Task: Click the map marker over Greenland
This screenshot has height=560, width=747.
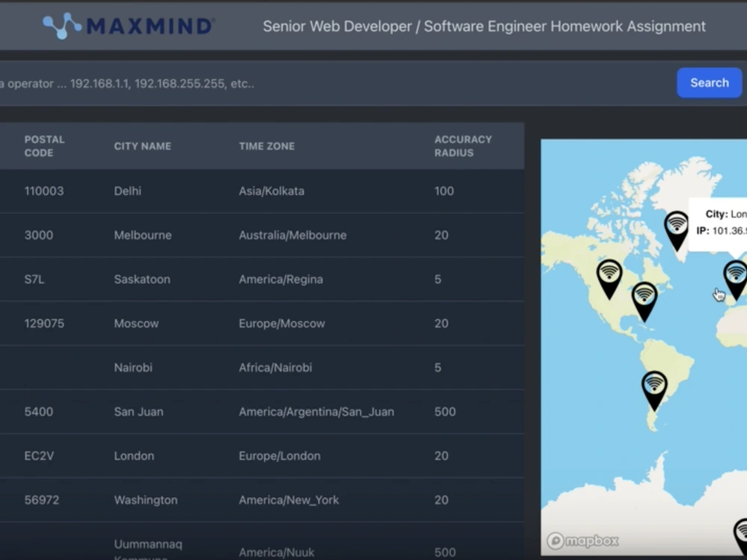Action: [x=677, y=231]
